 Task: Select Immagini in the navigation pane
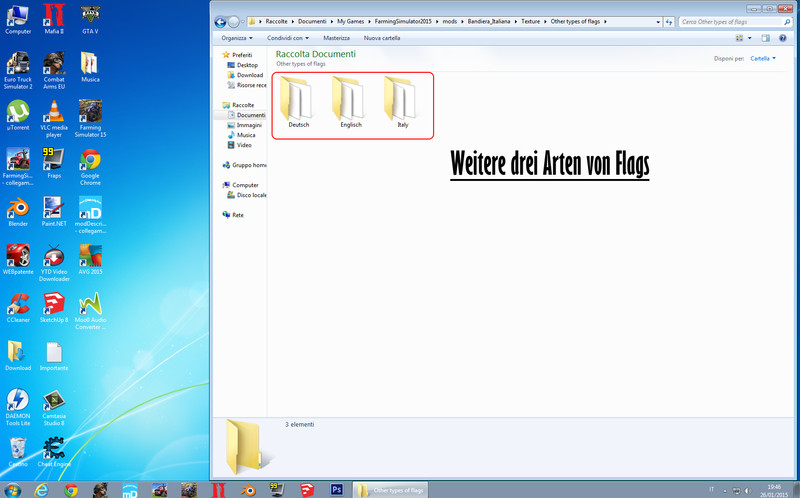click(249, 125)
